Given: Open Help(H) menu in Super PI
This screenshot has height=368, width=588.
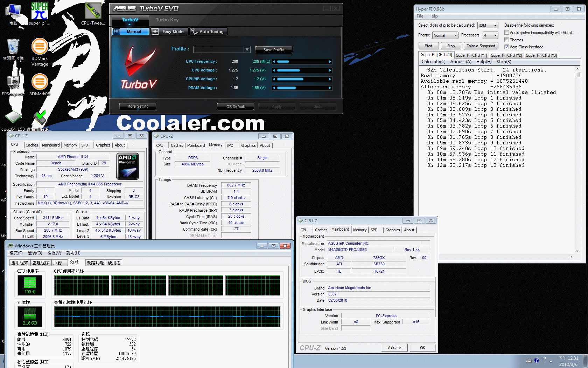Looking at the screenshot, I should [x=484, y=62].
